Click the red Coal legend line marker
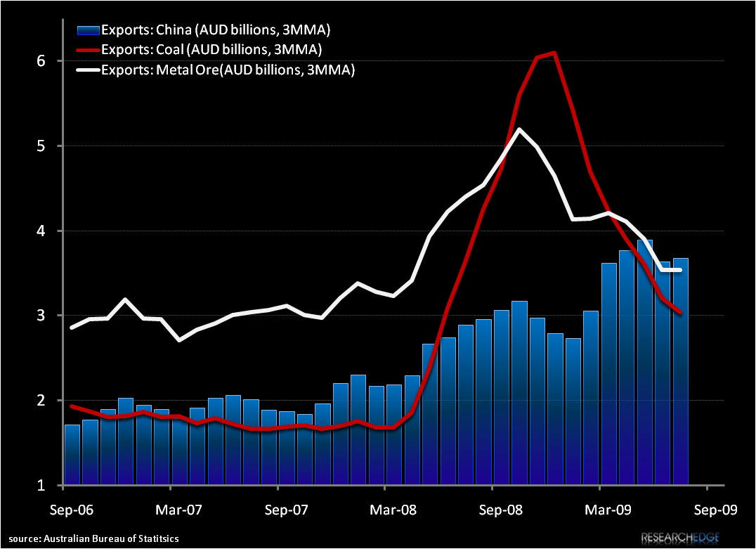This screenshot has height=549, width=756. 86,50
